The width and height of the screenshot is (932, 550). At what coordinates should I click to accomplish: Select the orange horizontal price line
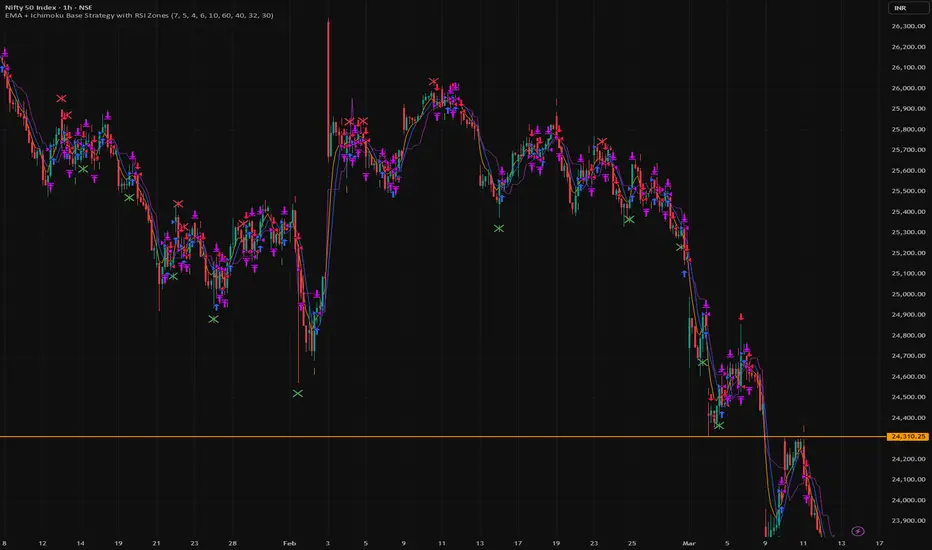(443, 437)
